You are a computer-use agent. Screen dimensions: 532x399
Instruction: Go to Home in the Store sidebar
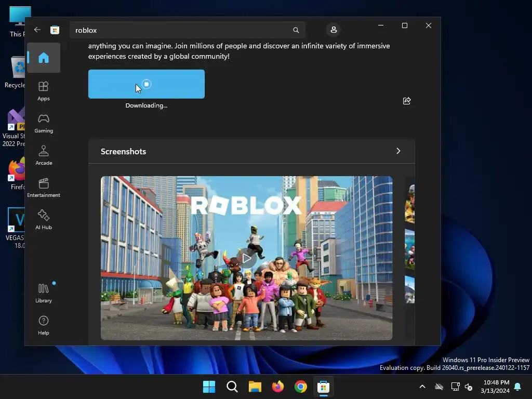click(44, 58)
